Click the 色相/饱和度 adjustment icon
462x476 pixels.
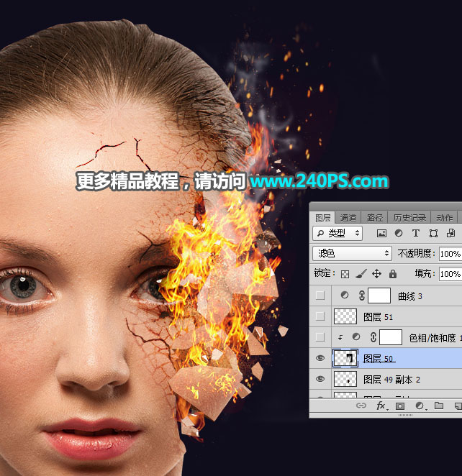pyautogui.click(x=356, y=337)
